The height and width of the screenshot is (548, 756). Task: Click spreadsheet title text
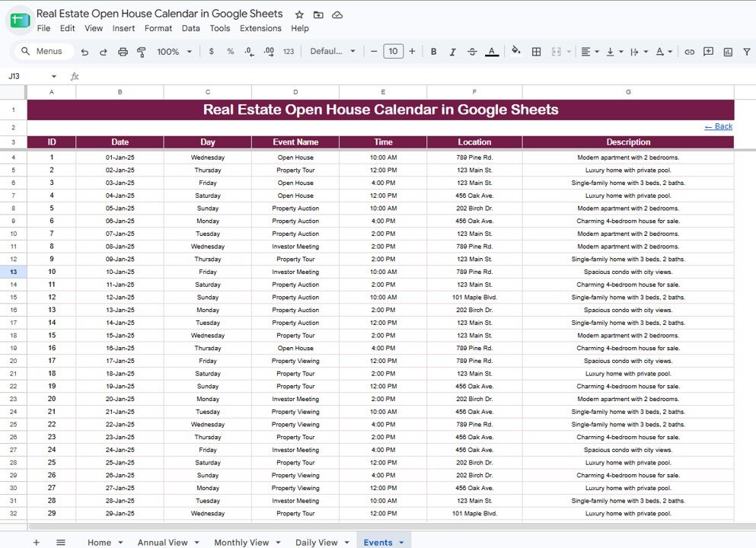[160, 14]
